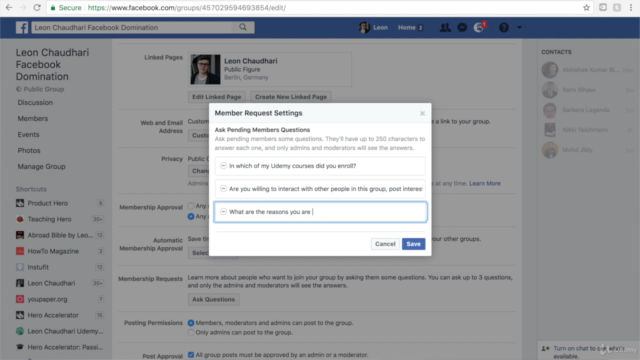Click Cancel in the dialog
The height and width of the screenshot is (360, 640).
click(x=385, y=244)
